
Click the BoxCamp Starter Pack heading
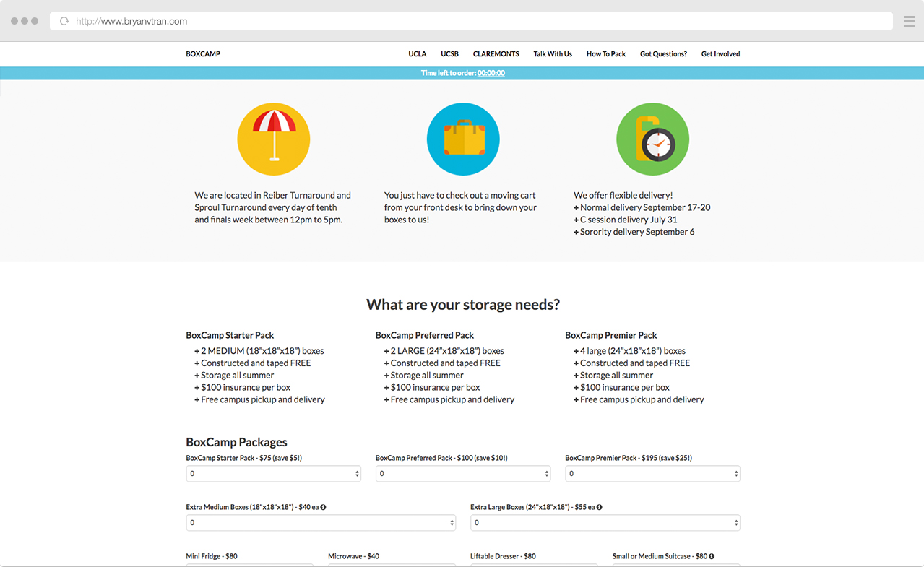point(230,335)
